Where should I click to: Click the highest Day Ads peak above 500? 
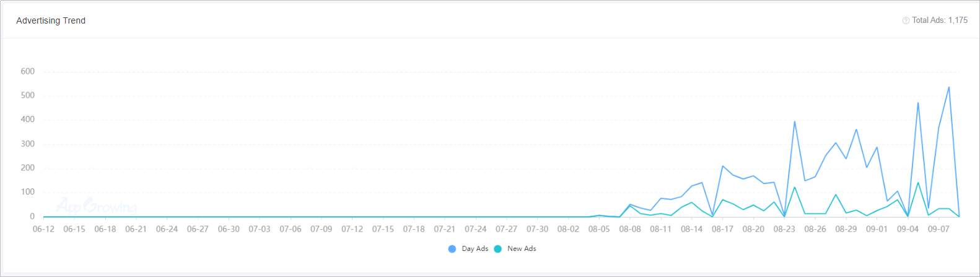point(949,87)
